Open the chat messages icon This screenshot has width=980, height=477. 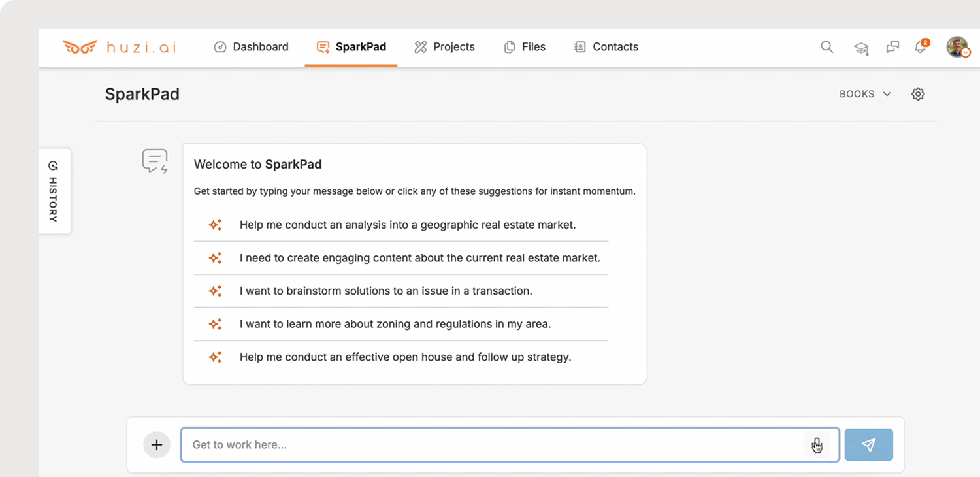(892, 47)
